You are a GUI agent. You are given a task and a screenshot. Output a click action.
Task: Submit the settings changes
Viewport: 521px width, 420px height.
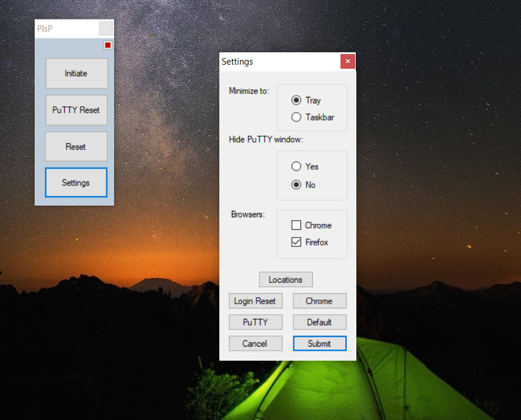pyautogui.click(x=320, y=343)
